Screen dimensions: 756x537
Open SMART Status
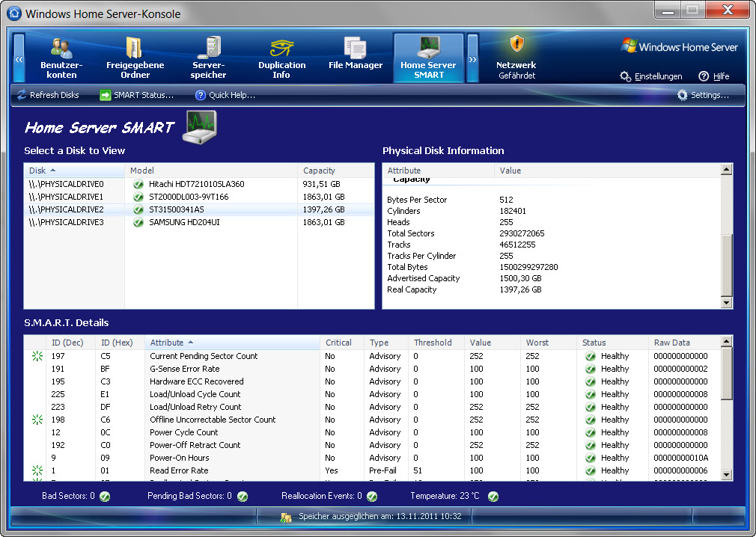[x=137, y=95]
